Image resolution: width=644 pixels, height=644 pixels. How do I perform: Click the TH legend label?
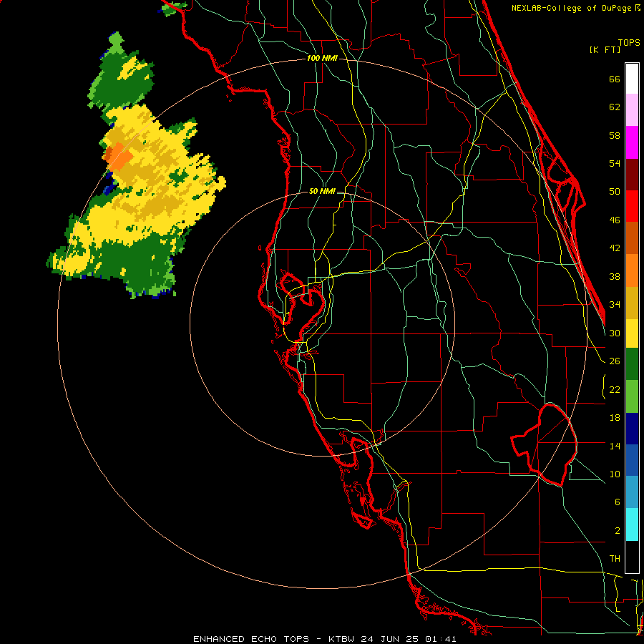615,559
